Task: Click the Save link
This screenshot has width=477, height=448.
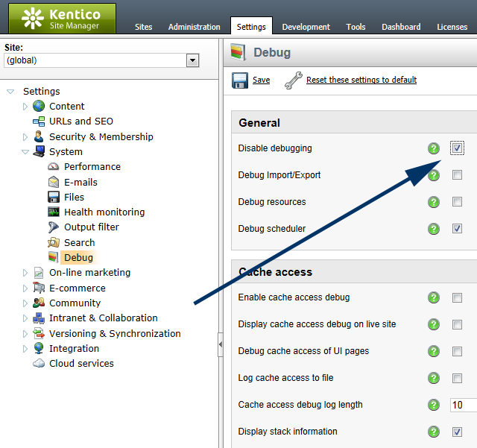Action: pos(261,80)
